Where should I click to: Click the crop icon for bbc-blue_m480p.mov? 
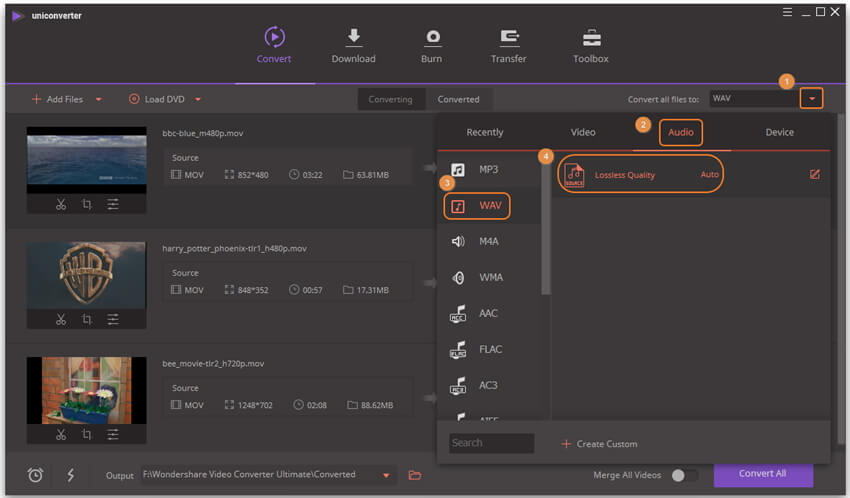click(x=87, y=204)
